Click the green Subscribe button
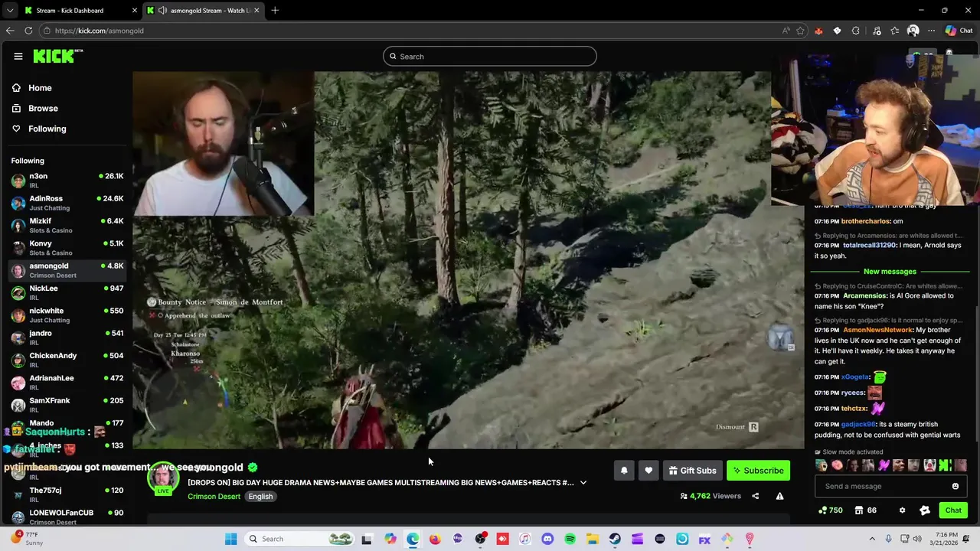This screenshot has height=551, width=980. [x=758, y=471]
